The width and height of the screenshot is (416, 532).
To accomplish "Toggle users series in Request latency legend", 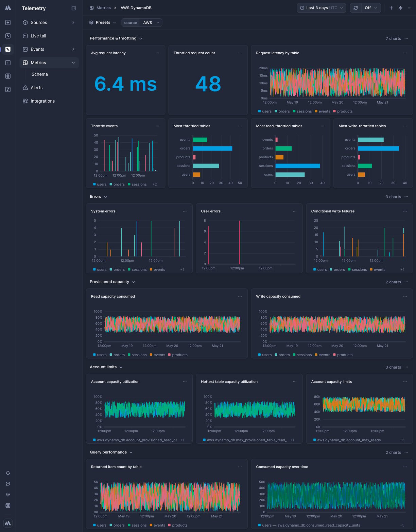I will (x=265, y=111).
